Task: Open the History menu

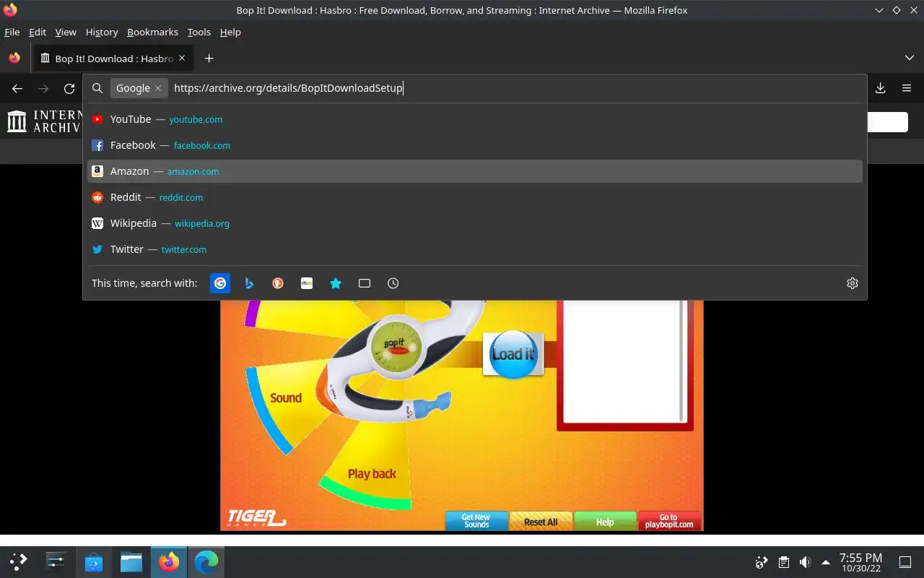Action: tap(102, 32)
